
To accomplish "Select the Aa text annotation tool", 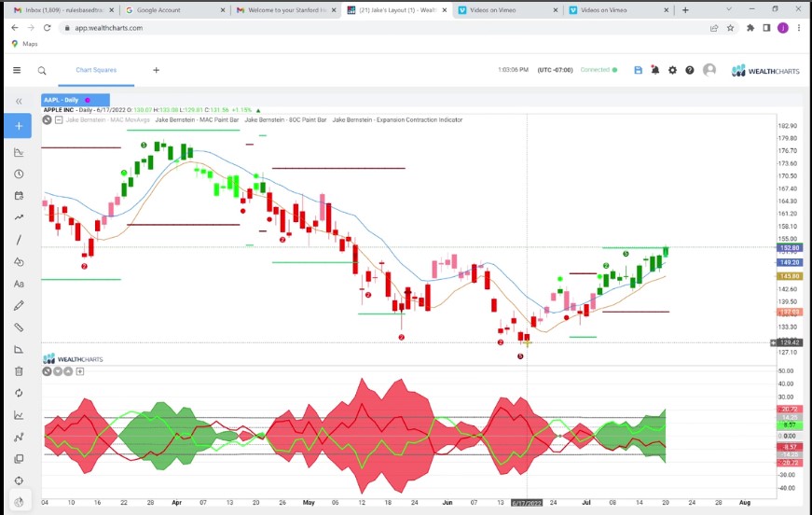I will pos(19,284).
